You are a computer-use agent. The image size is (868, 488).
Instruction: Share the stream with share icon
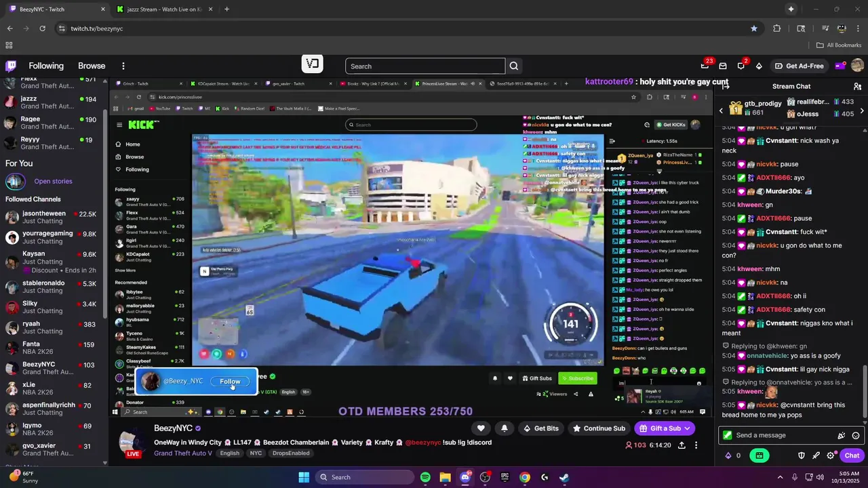(x=682, y=445)
